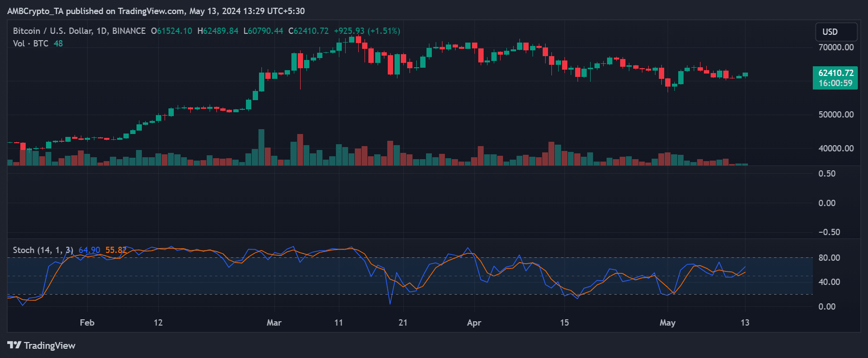Click the May date axis label

coord(668,323)
